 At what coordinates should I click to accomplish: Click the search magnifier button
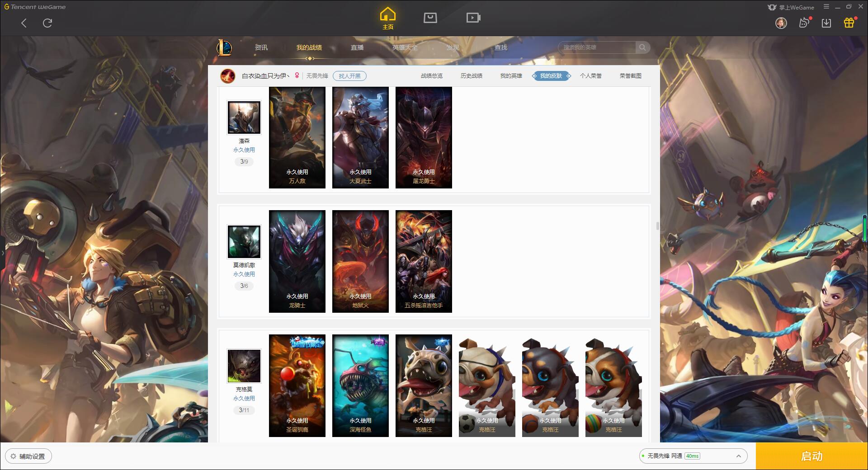[x=642, y=47]
